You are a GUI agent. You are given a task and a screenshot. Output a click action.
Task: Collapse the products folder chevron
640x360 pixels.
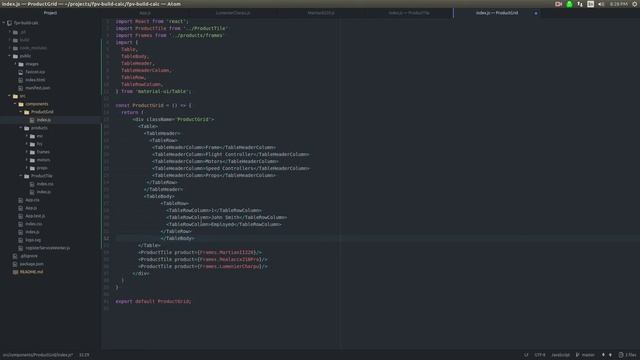[x=21, y=128]
